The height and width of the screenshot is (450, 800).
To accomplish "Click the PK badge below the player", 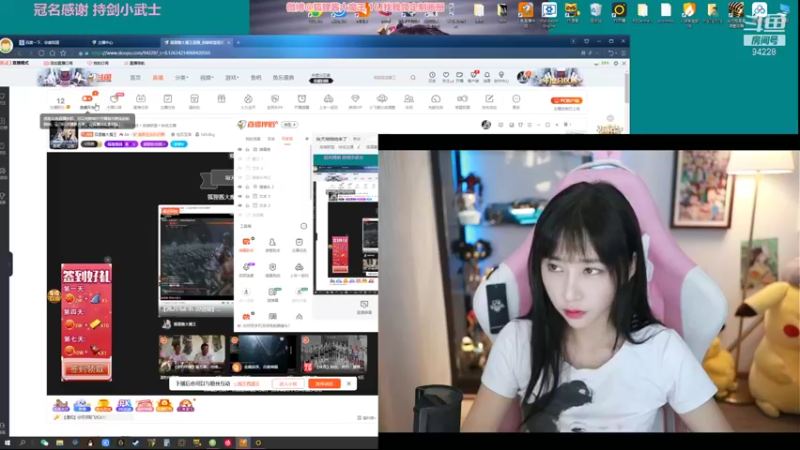I will point(124,405).
